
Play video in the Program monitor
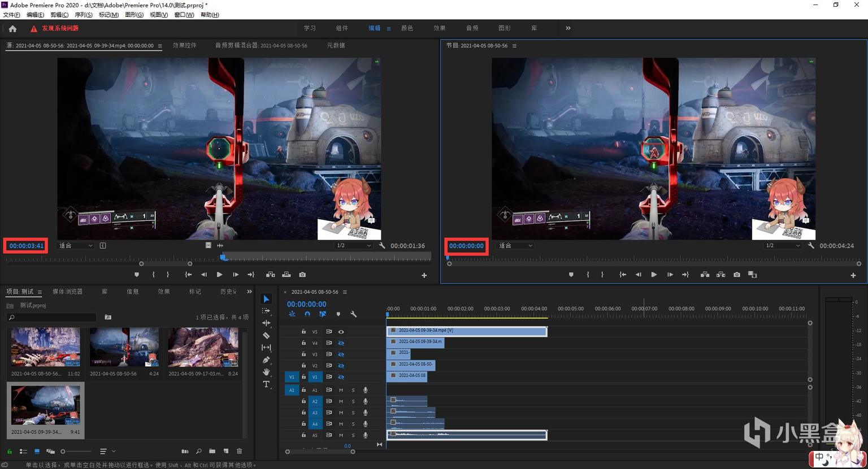point(654,275)
